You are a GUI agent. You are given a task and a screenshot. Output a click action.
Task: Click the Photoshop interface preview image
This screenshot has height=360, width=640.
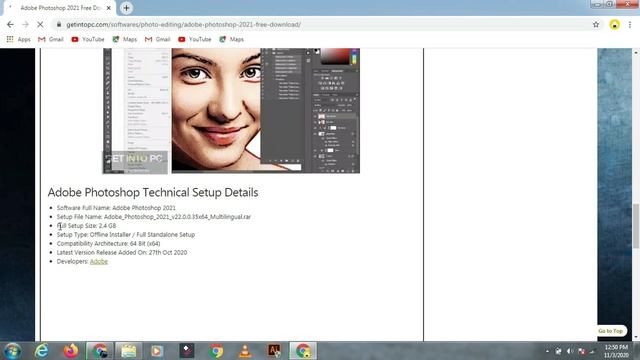click(231, 111)
